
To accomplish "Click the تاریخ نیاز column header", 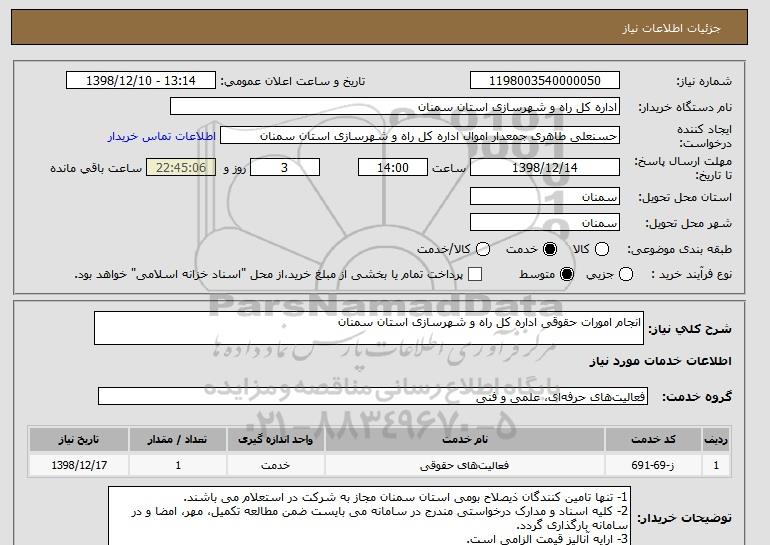I will pos(79,439).
